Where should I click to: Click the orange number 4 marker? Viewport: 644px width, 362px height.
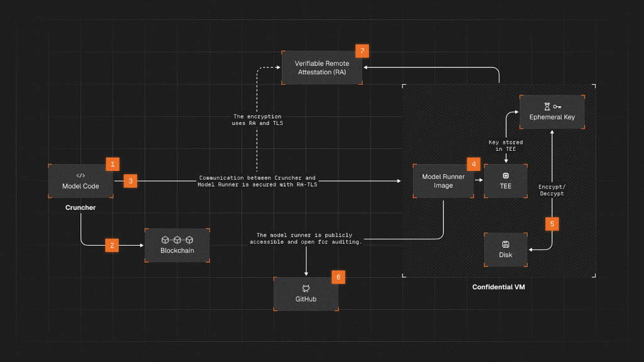pos(474,164)
